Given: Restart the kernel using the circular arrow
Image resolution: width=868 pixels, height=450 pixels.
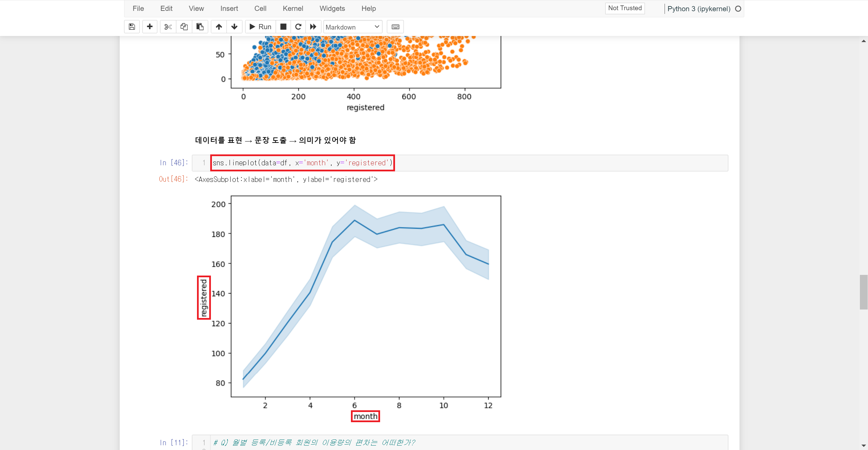Looking at the screenshot, I should [x=298, y=27].
